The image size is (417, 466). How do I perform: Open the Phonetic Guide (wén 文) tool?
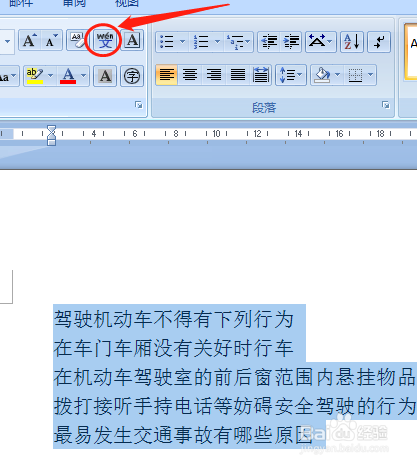click(x=105, y=41)
